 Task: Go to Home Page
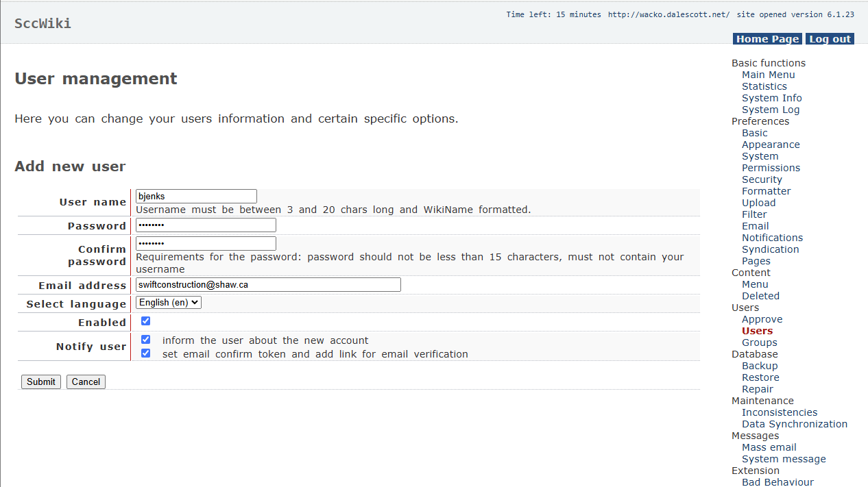767,39
